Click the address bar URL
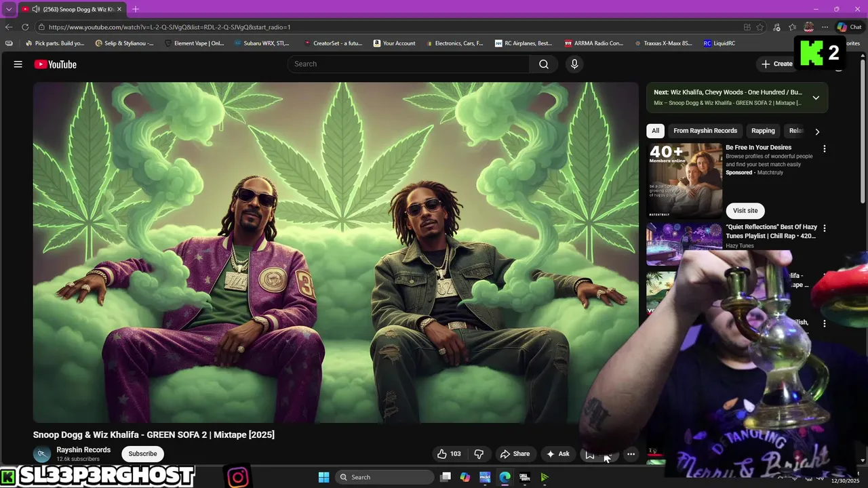The image size is (868, 488). click(170, 27)
